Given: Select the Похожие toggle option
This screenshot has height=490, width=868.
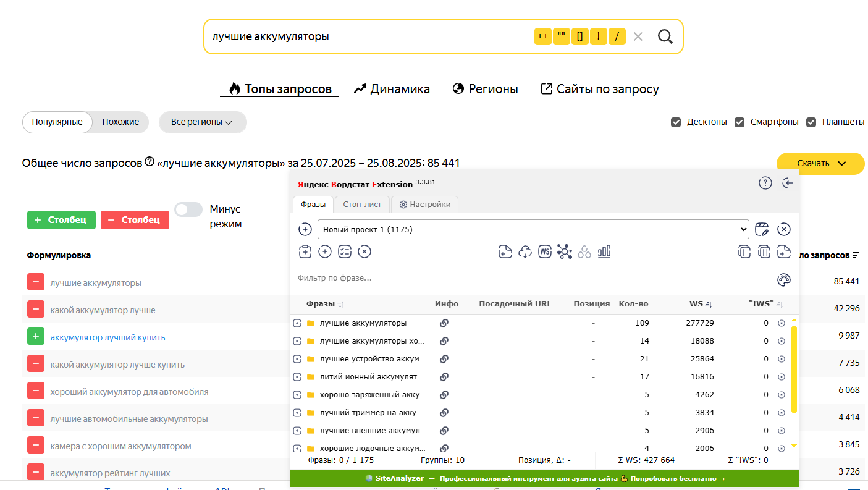Looking at the screenshot, I should pyautogui.click(x=120, y=122).
